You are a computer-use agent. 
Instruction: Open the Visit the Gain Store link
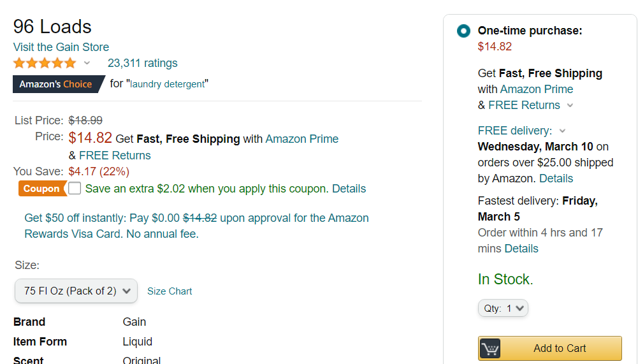tap(61, 47)
